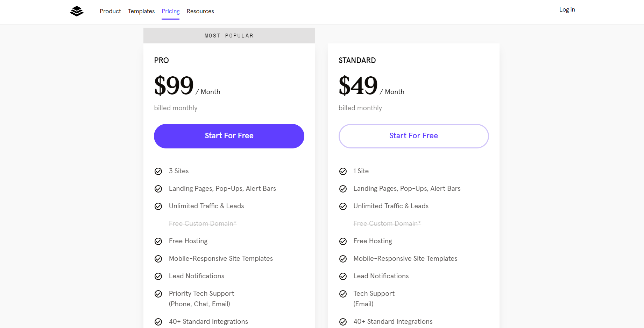Click the checkmark beside "Landing Pages, Pop-Ups, Alert Bars" in Pro
The height and width of the screenshot is (328, 644).
pos(158,189)
